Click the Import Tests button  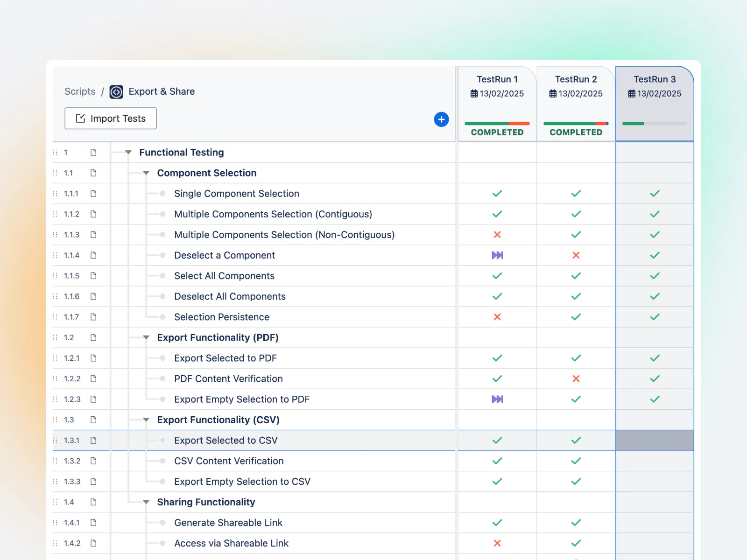click(x=110, y=119)
